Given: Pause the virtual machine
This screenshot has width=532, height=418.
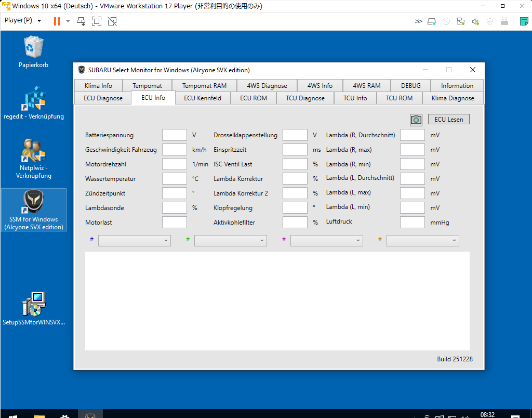Looking at the screenshot, I should tap(57, 21).
